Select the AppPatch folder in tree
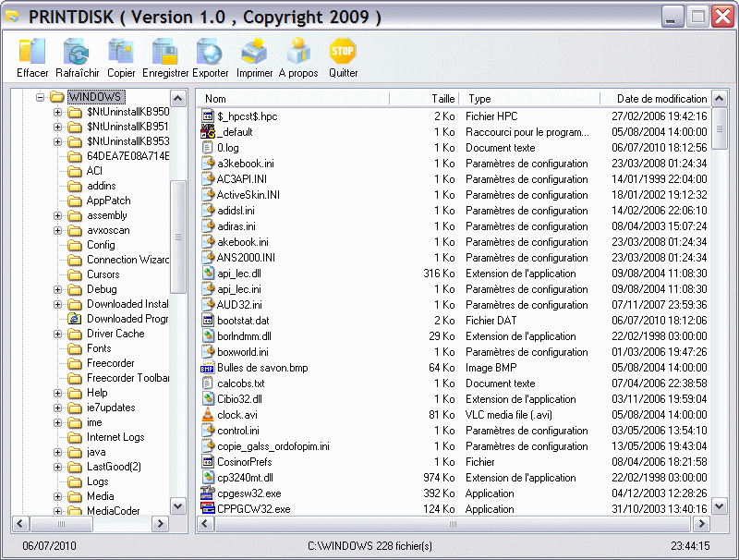The height and width of the screenshot is (560, 739). [108, 201]
